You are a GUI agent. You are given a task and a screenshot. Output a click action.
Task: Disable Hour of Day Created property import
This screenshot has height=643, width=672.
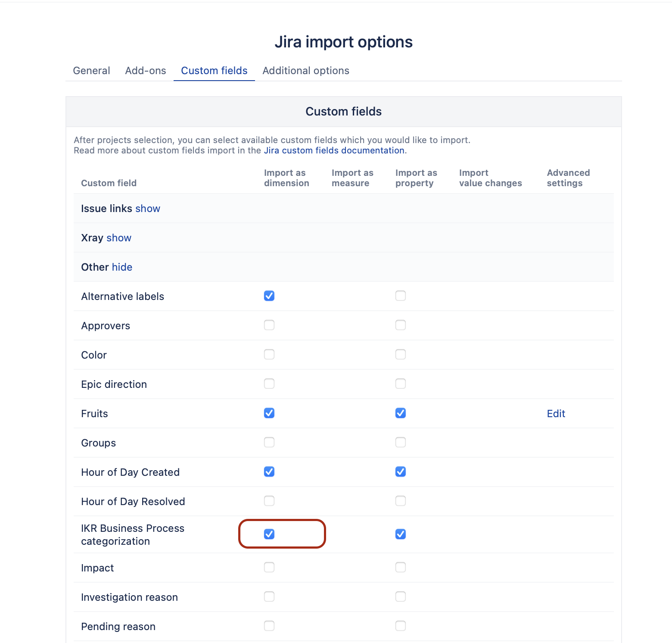tap(401, 471)
